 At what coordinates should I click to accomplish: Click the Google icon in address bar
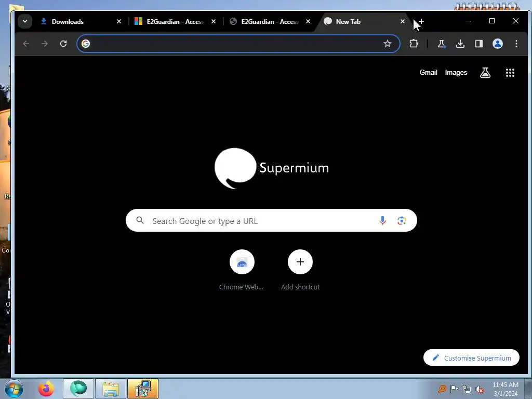pyautogui.click(x=86, y=44)
